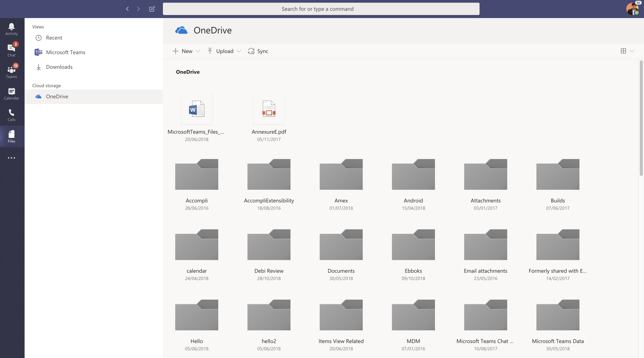Click the vertical scrollbar of file list
The image size is (644, 358).
(641, 118)
